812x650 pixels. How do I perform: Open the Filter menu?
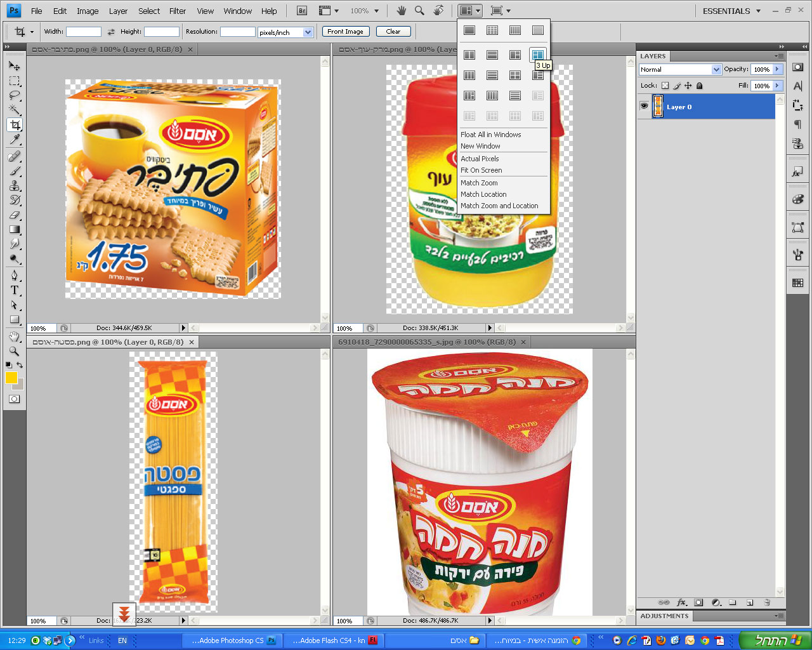point(178,11)
